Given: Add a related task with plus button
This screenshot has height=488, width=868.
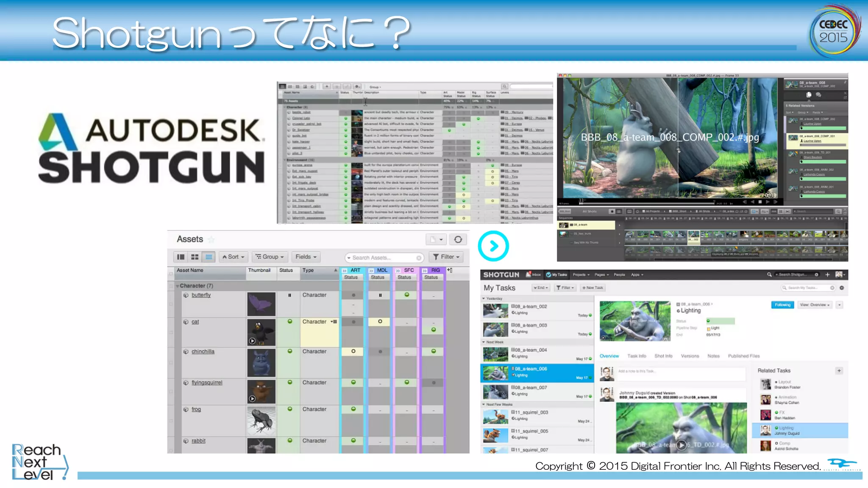Looking at the screenshot, I should pyautogui.click(x=839, y=371).
